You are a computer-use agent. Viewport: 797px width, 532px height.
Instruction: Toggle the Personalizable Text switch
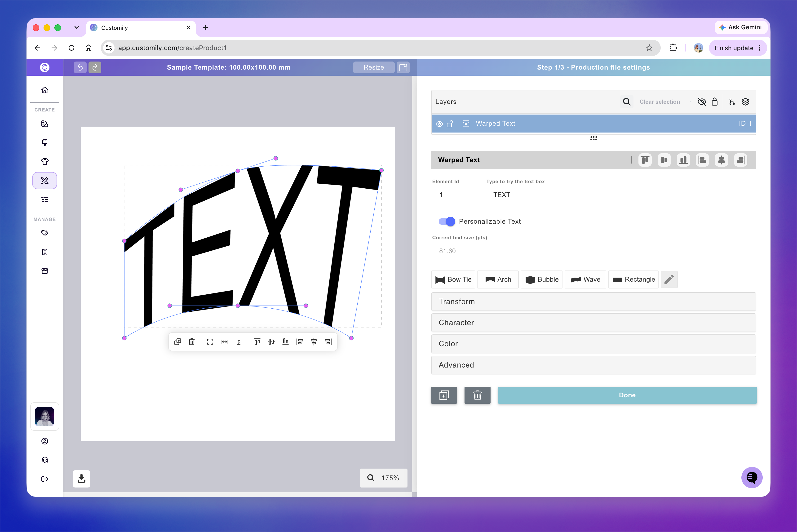pyautogui.click(x=447, y=222)
